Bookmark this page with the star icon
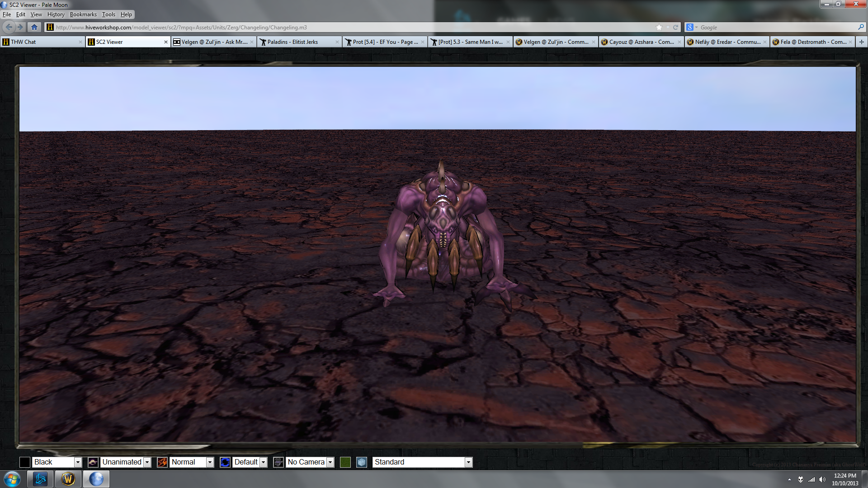Screen dimensions: 868x488 pos(659,27)
